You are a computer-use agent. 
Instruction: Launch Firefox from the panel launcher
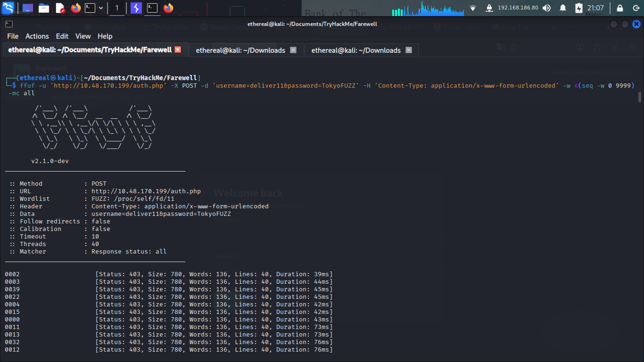(x=75, y=8)
